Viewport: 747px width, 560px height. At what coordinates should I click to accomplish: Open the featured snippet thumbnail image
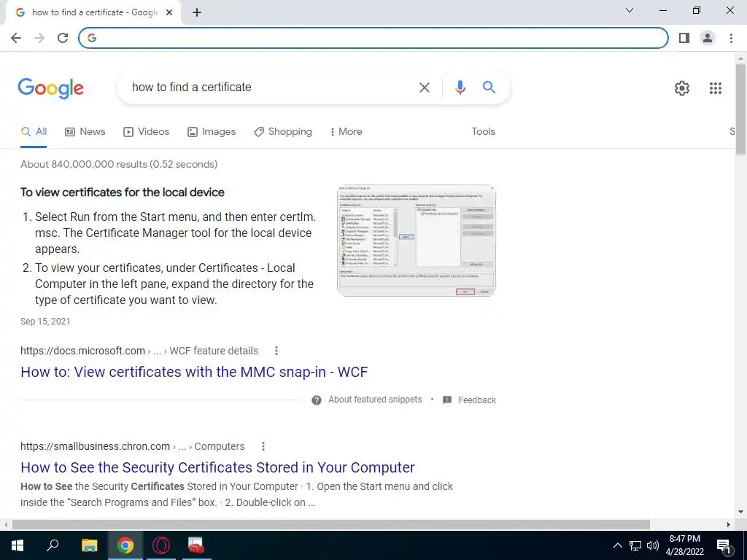[x=417, y=241]
